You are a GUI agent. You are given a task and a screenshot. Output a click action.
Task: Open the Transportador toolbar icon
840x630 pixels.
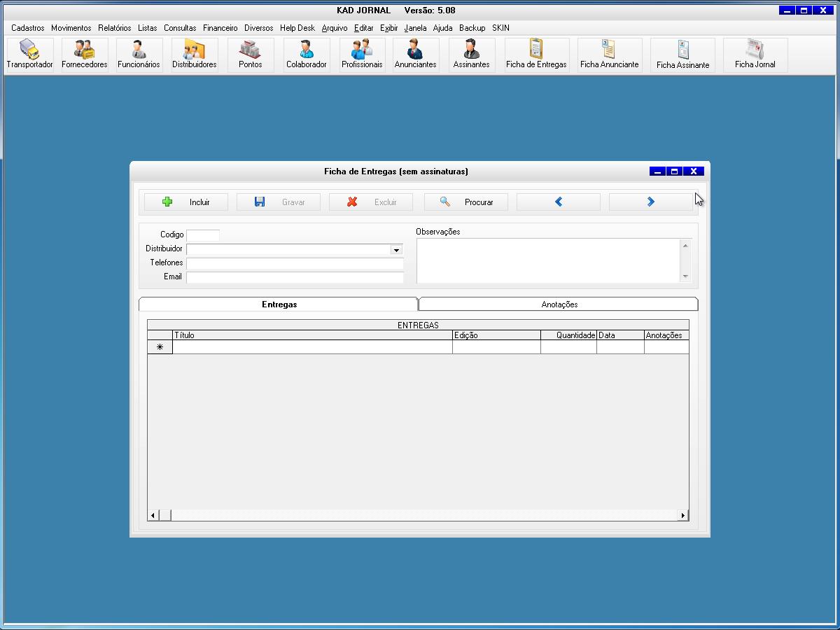tap(29, 55)
